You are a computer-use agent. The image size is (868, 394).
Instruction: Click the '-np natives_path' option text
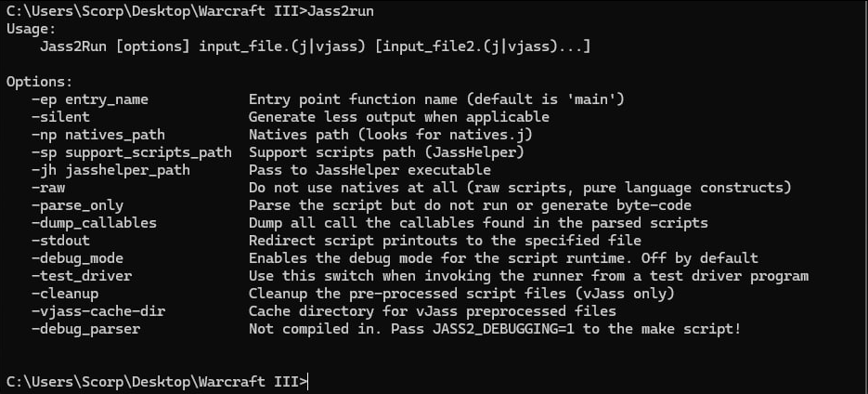[x=97, y=135]
